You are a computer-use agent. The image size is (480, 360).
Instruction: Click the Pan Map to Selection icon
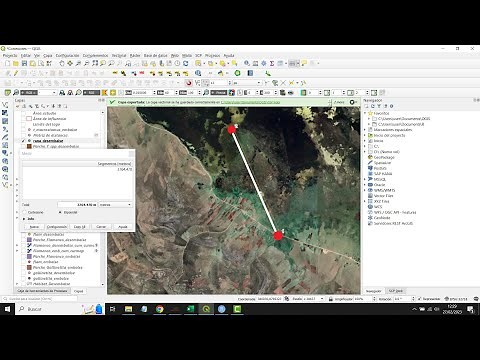(x=70, y=63)
